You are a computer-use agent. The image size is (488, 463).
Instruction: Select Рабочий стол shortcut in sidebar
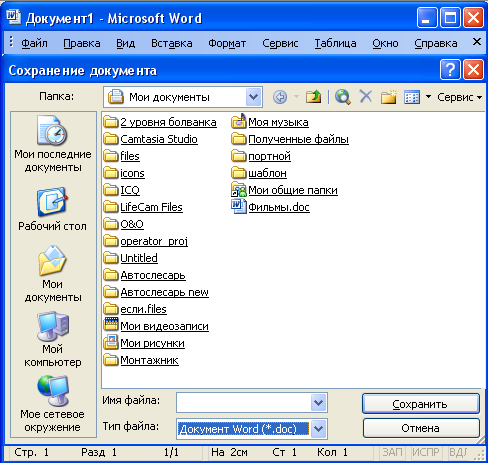52,209
